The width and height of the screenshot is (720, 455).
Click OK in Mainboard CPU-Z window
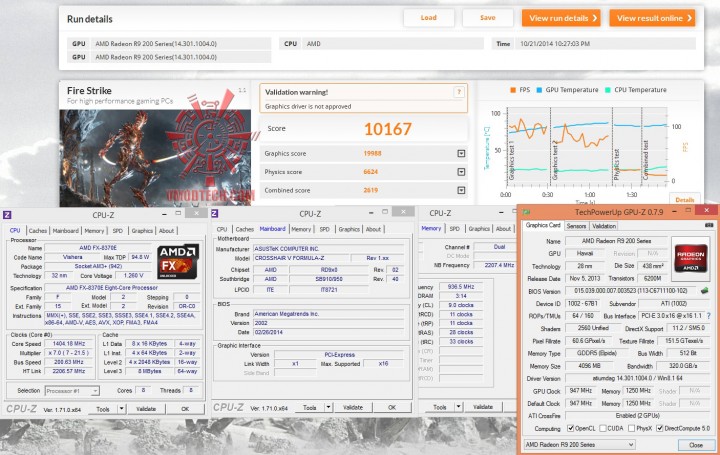pos(392,407)
